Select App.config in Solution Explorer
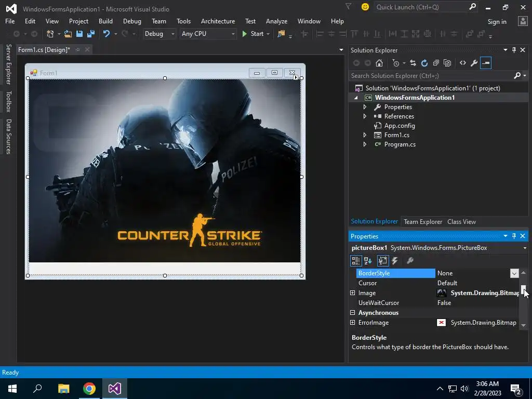Image resolution: width=532 pixels, height=399 pixels. 400,126
